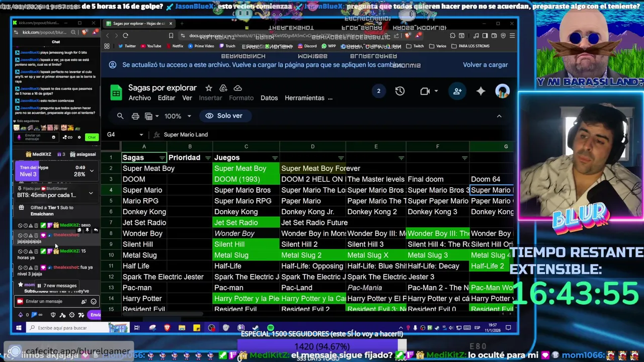Image resolution: width=644 pixels, height=362 pixels.
Task: Bookmark the spreadsheet page in address bar
Action: tap(171, 36)
